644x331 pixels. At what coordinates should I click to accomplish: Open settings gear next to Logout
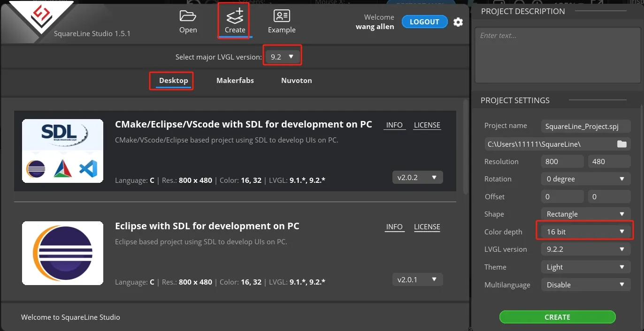pos(458,22)
